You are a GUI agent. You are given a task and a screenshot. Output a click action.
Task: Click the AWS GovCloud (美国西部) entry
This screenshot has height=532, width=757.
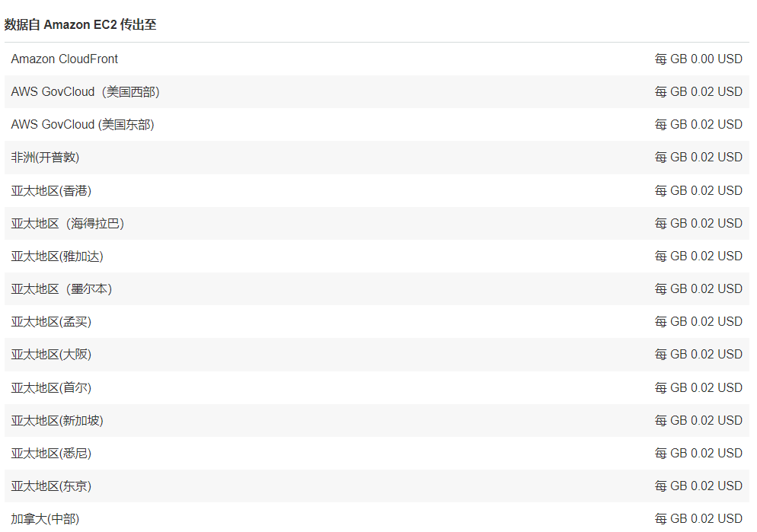tap(85, 92)
